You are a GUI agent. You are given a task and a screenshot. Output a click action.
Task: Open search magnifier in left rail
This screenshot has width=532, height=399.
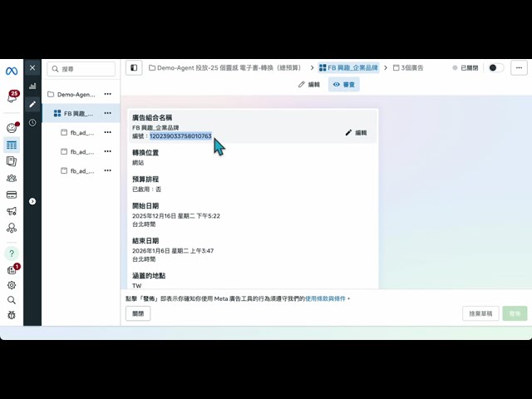(x=12, y=300)
